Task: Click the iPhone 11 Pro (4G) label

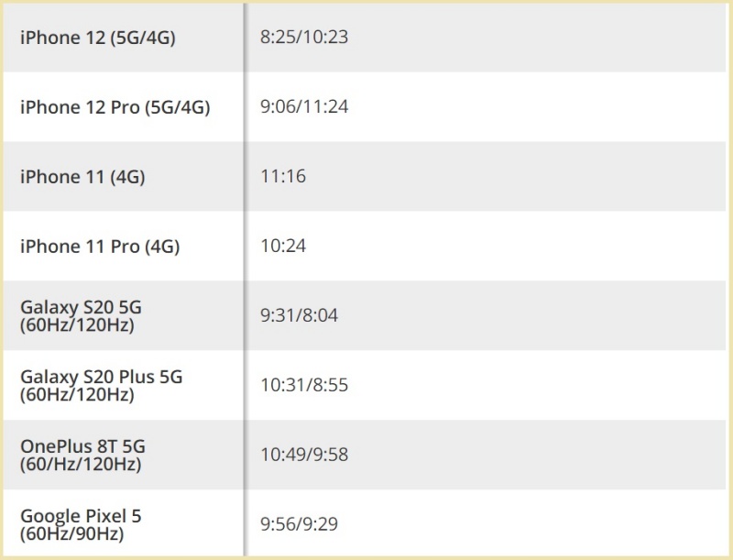Action: (x=100, y=247)
